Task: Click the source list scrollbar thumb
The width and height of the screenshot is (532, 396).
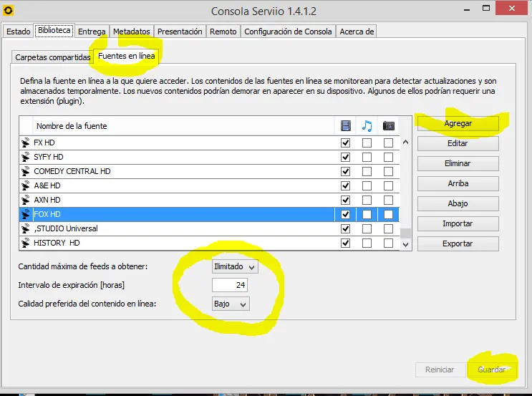Action: click(x=405, y=233)
